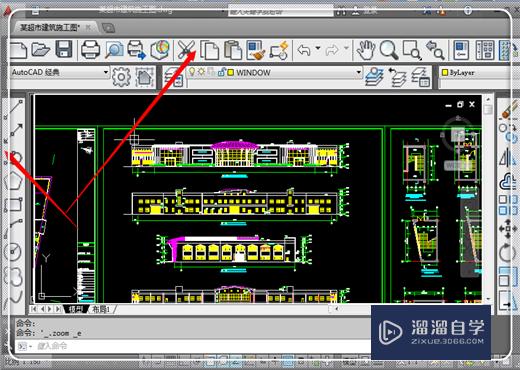Jump to last layout tab arrow
Image resolution: width=520 pixels, height=370 pixels.
coord(58,309)
